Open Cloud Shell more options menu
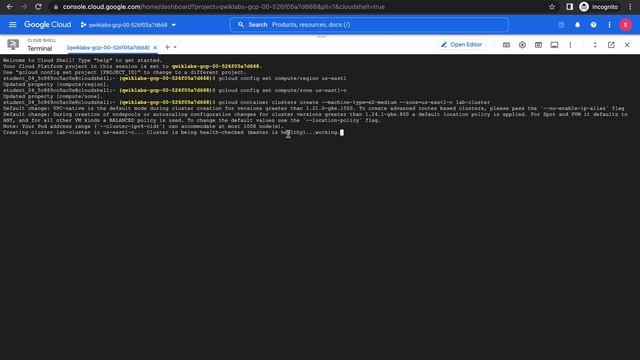The height and width of the screenshot is (360, 640). point(570,45)
